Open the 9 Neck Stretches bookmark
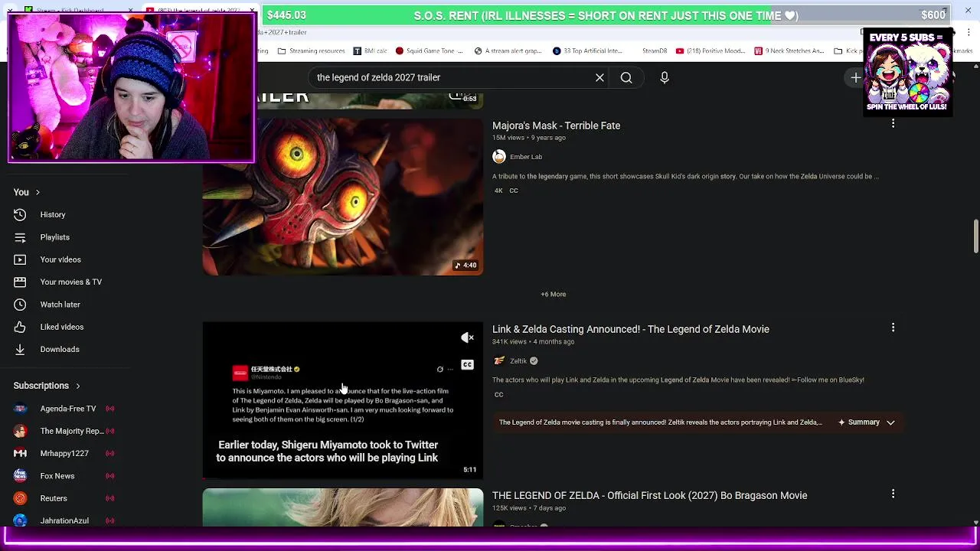 click(x=789, y=51)
